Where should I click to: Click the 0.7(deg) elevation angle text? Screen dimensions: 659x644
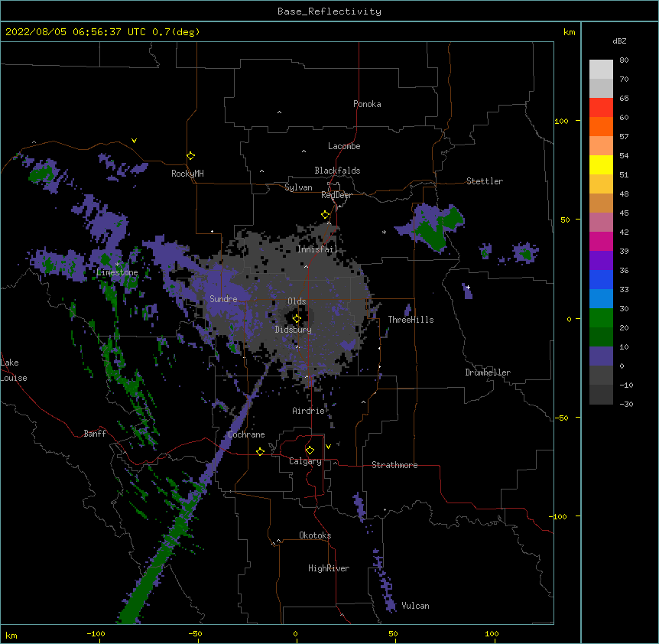[x=176, y=32]
